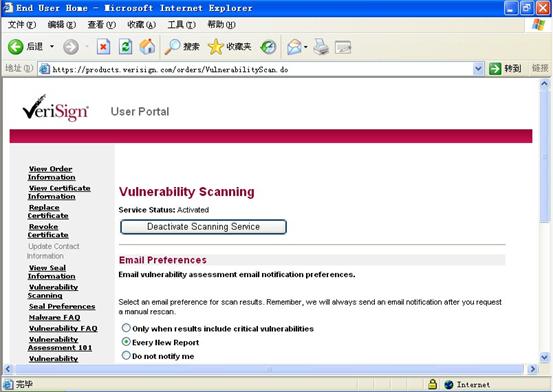Open the Revoke Certificate link

48,231
